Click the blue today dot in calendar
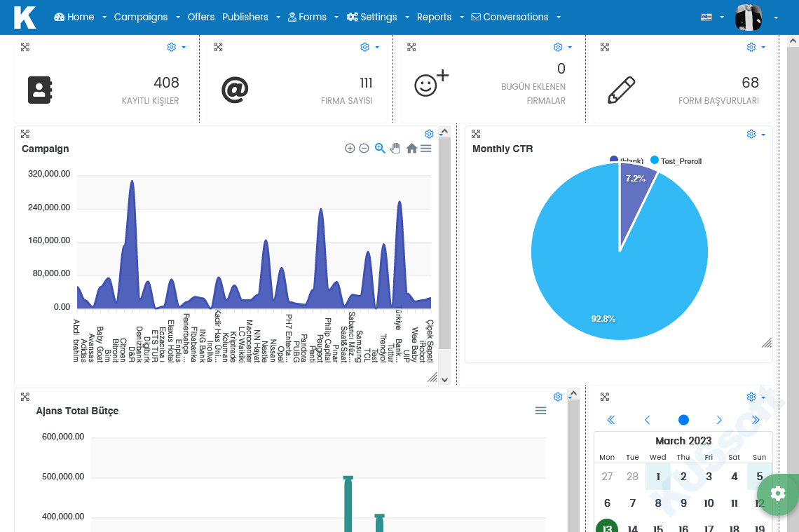 pyautogui.click(x=683, y=420)
